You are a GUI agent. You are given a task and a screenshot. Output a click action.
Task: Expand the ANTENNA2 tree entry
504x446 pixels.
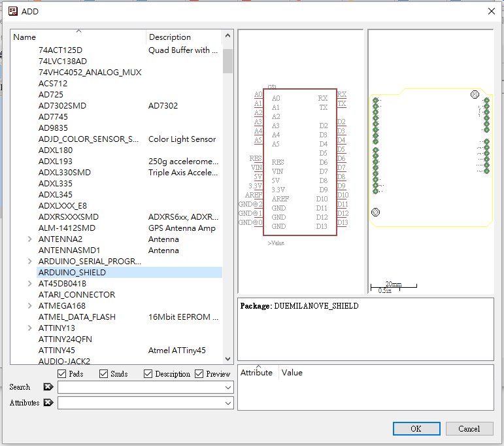pos(30,239)
